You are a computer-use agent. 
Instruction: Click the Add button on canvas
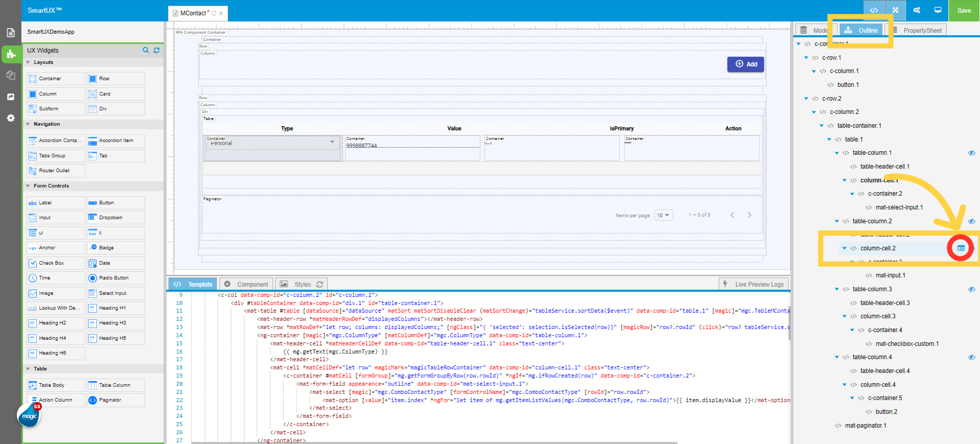pyautogui.click(x=746, y=64)
